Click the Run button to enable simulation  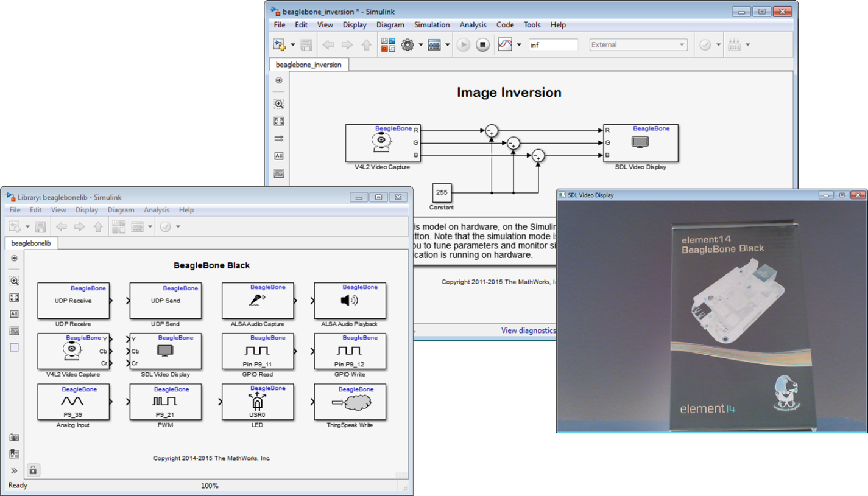[463, 44]
